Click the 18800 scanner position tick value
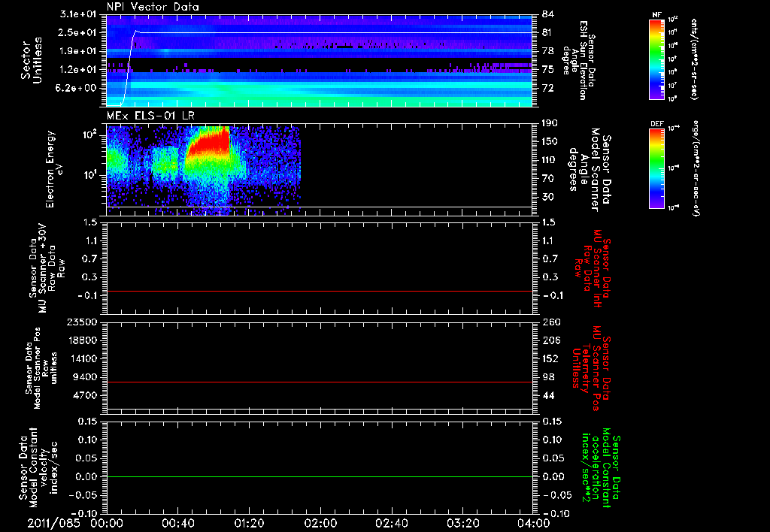 pos(81,340)
